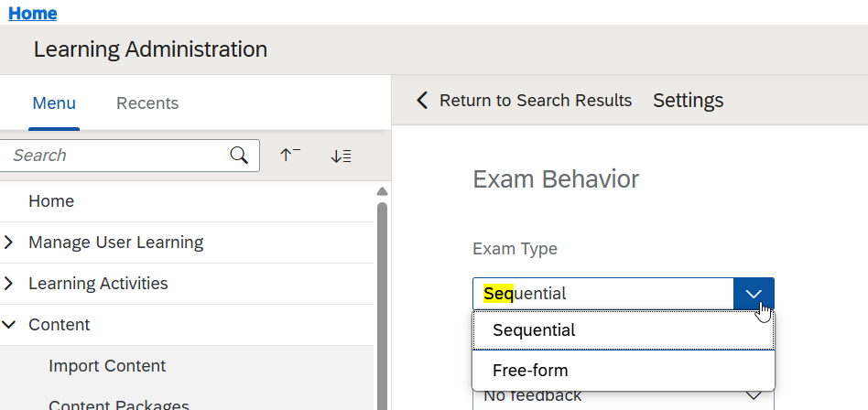Select Import Content under Content

[107, 366]
